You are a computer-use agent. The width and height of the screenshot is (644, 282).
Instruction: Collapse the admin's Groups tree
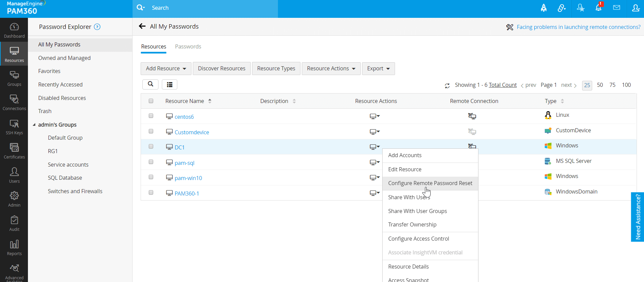pos(34,125)
